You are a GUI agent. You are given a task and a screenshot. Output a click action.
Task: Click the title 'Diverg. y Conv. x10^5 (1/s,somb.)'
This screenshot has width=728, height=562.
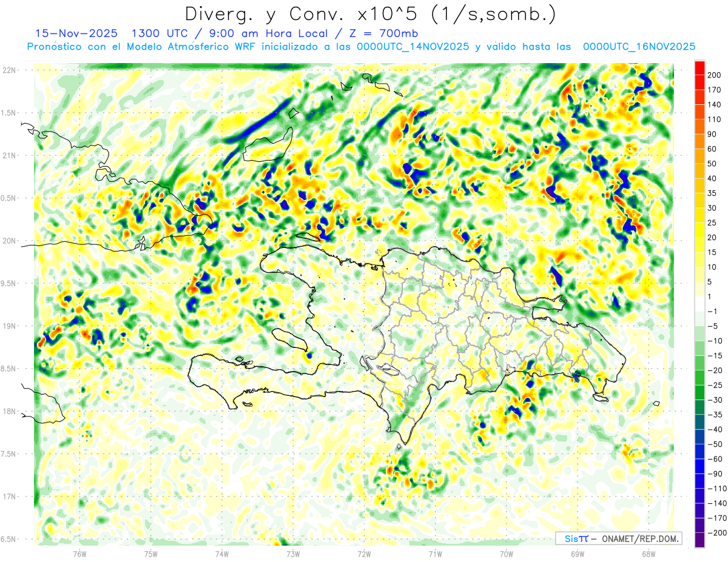pyautogui.click(x=370, y=15)
